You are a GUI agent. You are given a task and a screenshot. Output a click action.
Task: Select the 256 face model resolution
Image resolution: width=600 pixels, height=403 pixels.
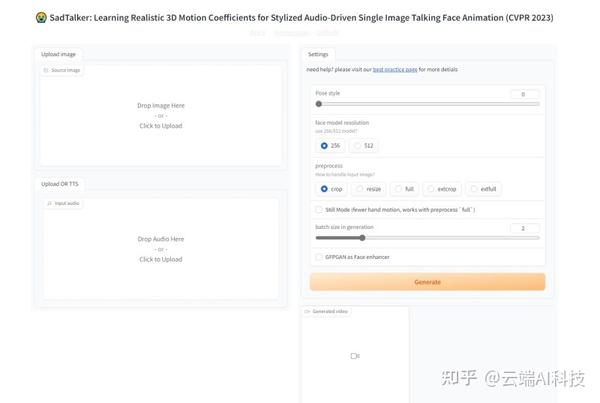(x=324, y=145)
